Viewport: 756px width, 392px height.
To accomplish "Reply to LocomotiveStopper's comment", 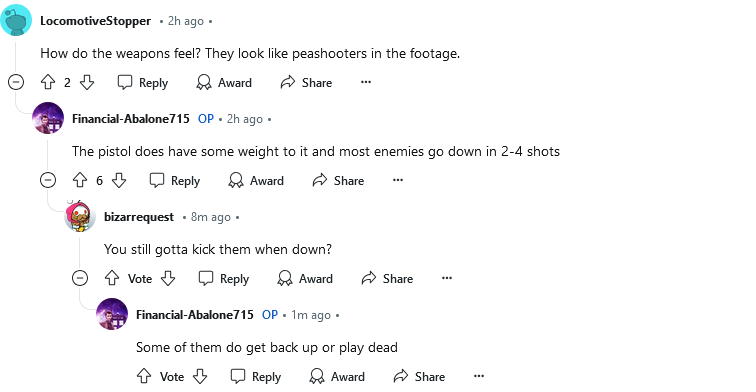I will [143, 82].
